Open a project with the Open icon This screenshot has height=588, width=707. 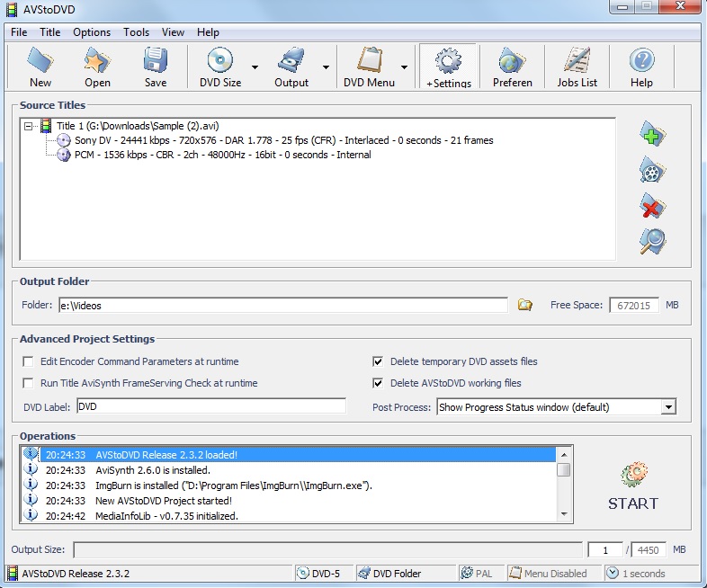[97, 61]
